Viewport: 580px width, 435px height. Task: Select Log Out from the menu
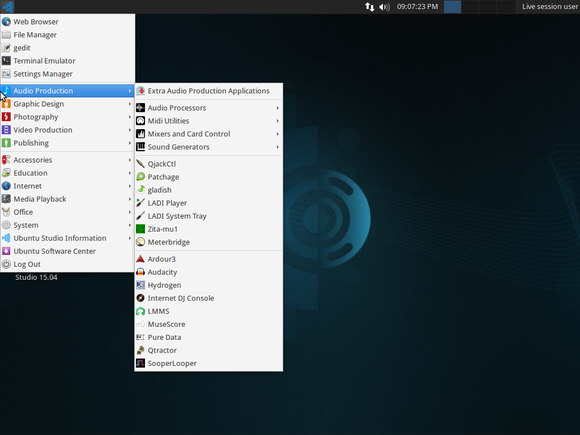67,264
